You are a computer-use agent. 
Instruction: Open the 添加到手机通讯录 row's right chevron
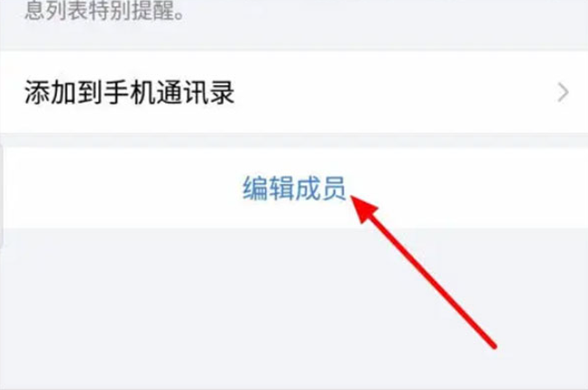tap(563, 93)
